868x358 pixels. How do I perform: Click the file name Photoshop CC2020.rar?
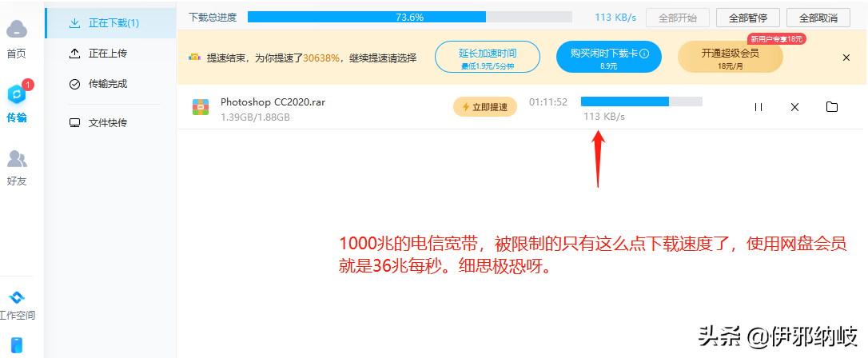[x=273, y=101]
